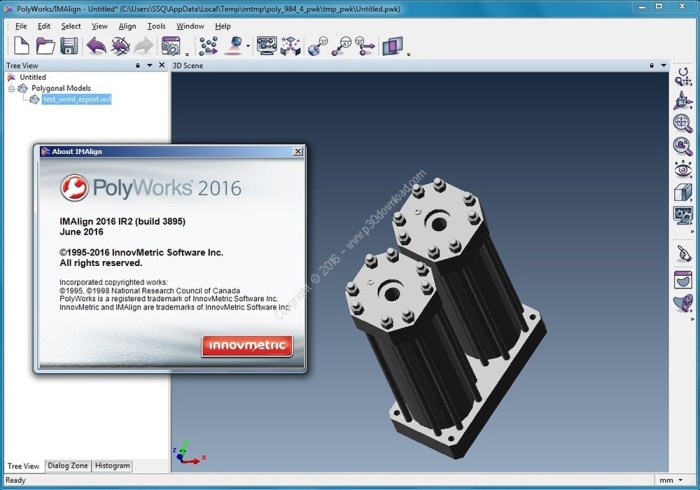
Task: Click the innovmetric logo button
Action: 247,346
